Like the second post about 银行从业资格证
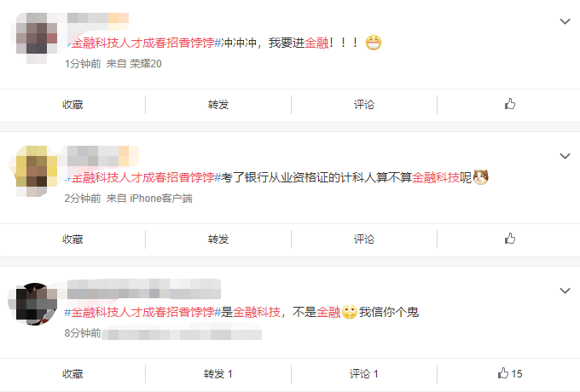Screen dimensions: 580x392 coord(510,239)
